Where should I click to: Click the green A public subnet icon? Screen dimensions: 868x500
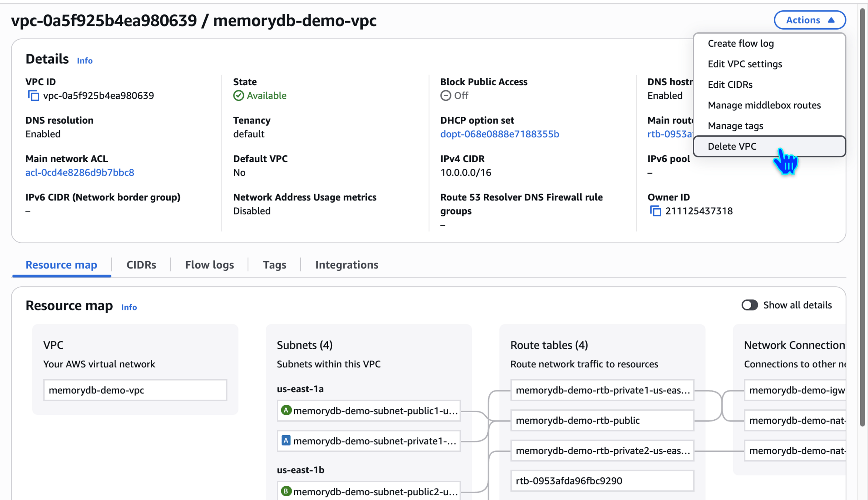point(286,410)
